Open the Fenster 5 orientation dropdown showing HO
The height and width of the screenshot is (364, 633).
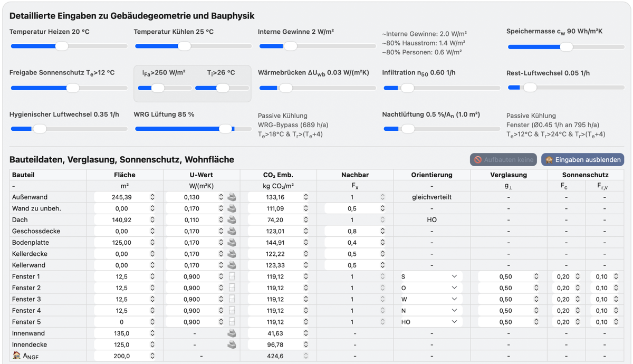(x=431, y=322)
